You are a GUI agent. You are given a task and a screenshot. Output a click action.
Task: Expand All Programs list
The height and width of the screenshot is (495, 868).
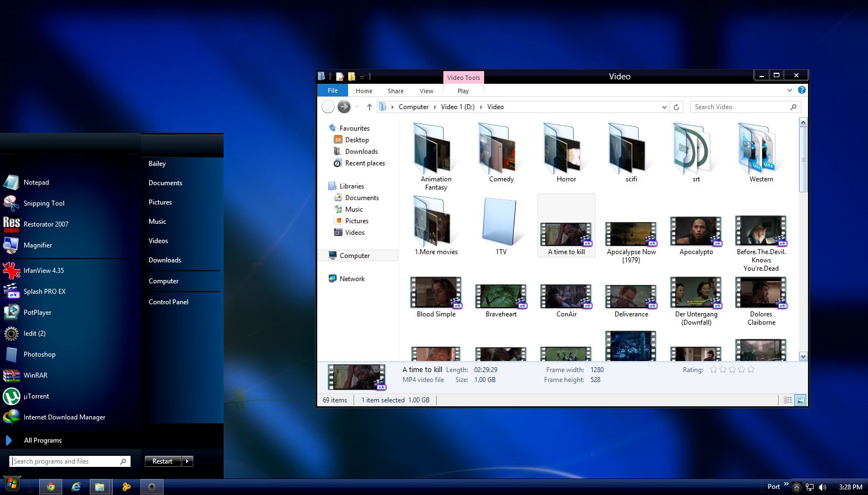pos(43,440)
